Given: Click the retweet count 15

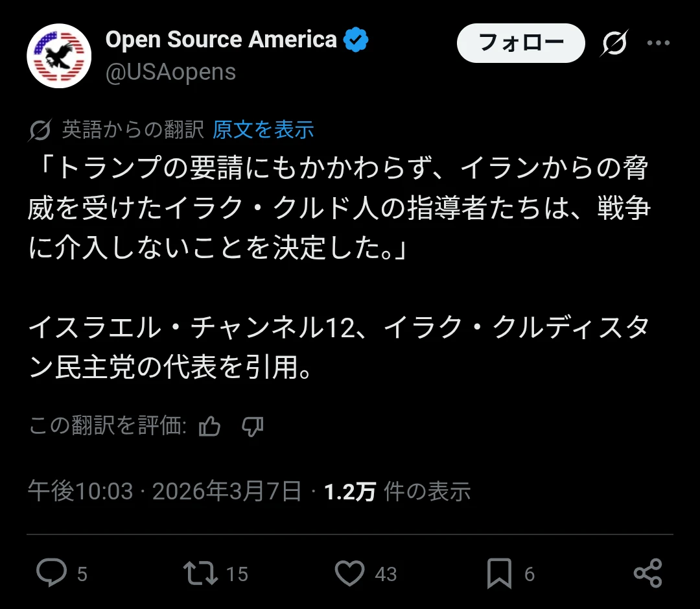Looking at the screenshot, I should (237, 574).
